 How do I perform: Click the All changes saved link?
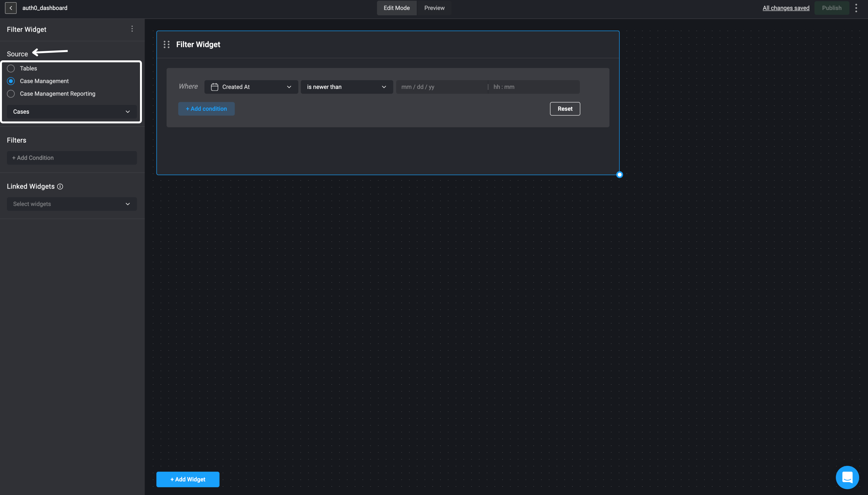pos(786,8)
